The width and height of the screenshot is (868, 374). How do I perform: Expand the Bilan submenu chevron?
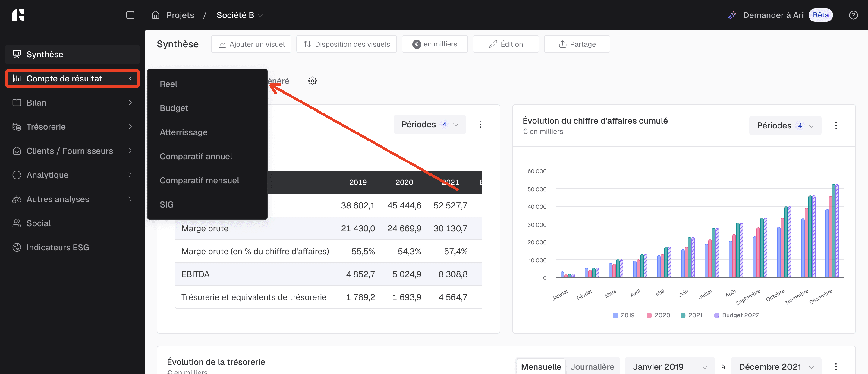click(x=130, y=103)
